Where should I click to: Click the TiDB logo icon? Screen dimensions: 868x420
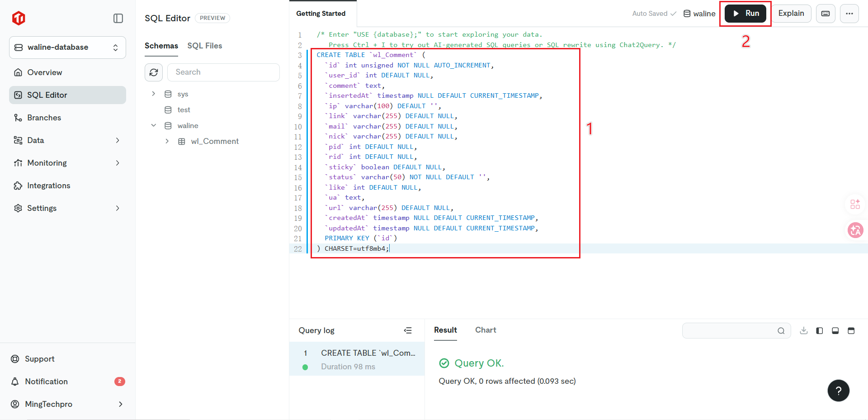(x=19, y=18)
